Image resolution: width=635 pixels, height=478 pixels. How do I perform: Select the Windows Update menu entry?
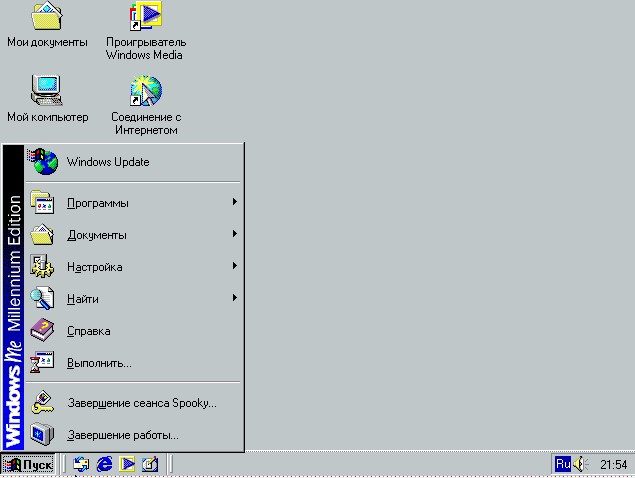[x=134, y=162]
